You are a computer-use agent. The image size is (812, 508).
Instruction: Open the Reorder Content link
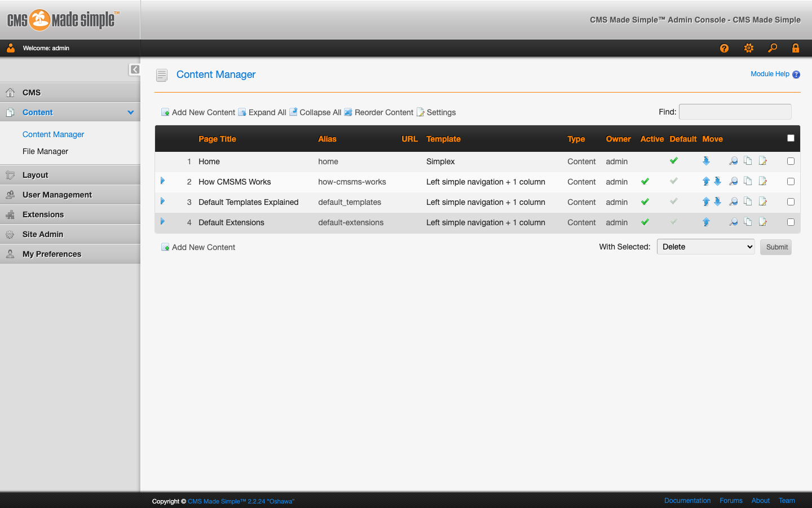pos(378,112)
